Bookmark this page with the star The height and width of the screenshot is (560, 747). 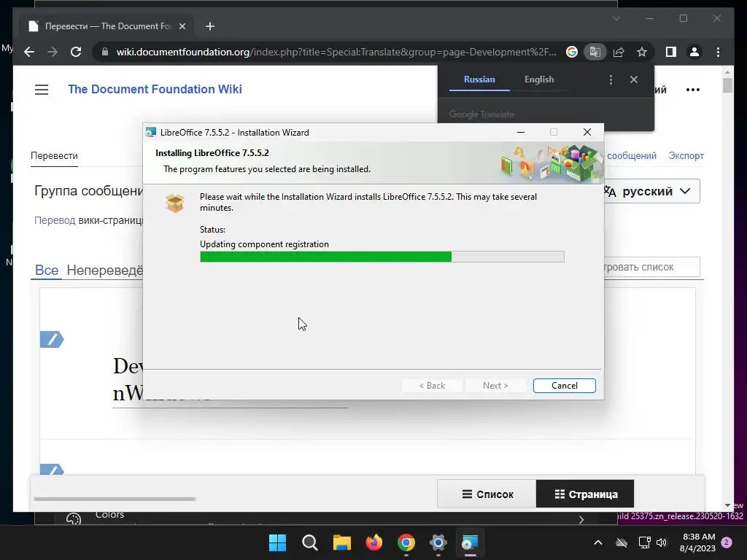[642, 52]
